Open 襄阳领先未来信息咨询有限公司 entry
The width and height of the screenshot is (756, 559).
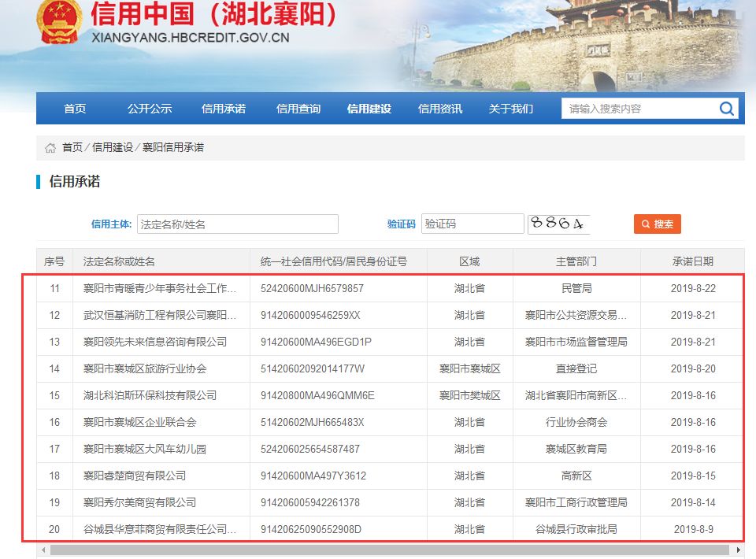[x=155, y=342]
